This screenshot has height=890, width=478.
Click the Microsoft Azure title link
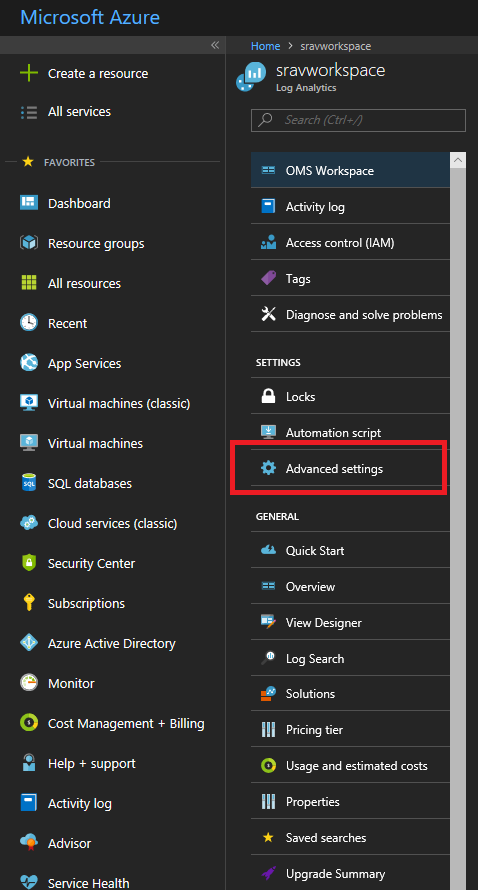(90, 17)
